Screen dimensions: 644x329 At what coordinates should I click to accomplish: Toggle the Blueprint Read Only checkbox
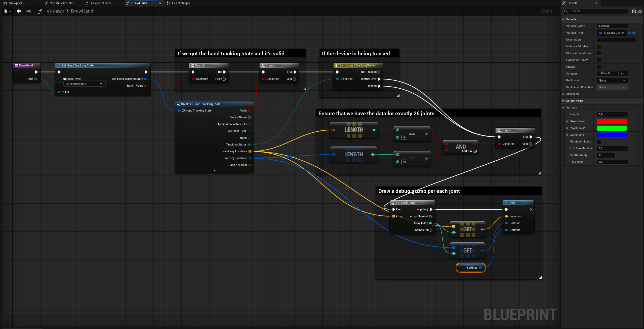[599, 53]
